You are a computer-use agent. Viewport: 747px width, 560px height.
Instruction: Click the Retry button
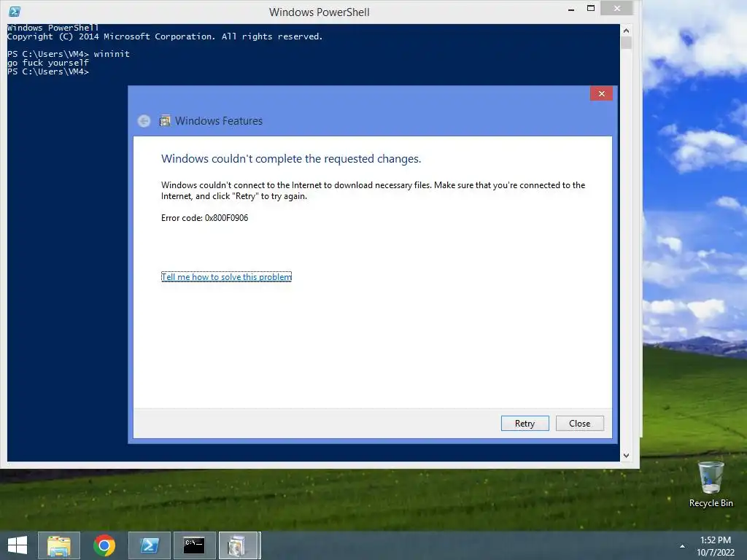[x=525, y=424]
